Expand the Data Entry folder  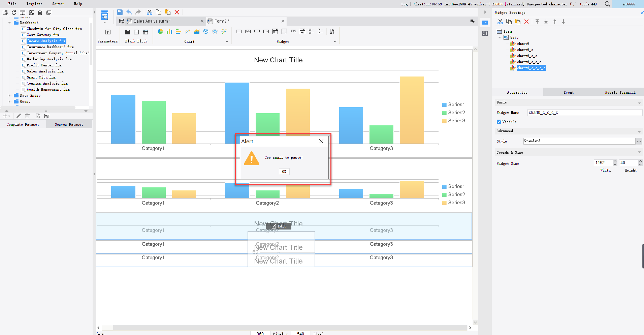click(x=9, y=95)
